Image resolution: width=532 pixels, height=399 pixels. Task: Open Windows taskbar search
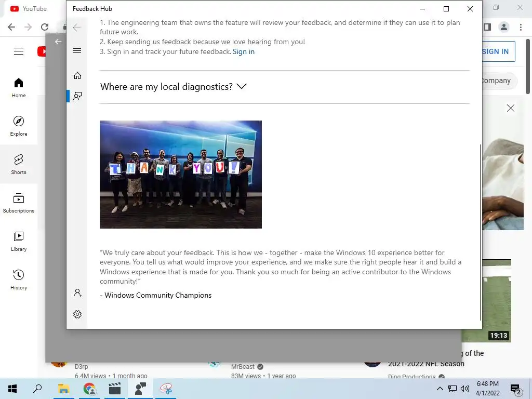pos(37,389)
